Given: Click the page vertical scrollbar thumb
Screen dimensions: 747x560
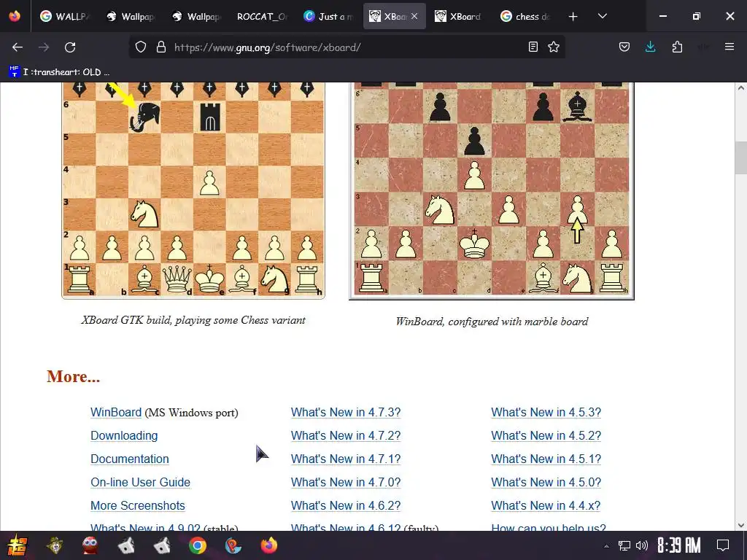Looking at the screenshot, I should click(x=741, y=157).
